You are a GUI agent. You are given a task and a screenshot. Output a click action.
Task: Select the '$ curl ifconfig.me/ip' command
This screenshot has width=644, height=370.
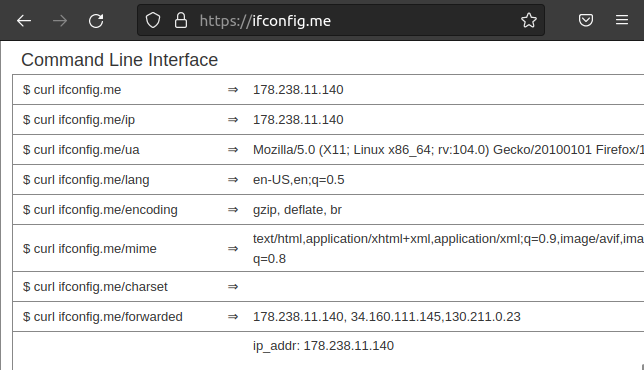79,120
